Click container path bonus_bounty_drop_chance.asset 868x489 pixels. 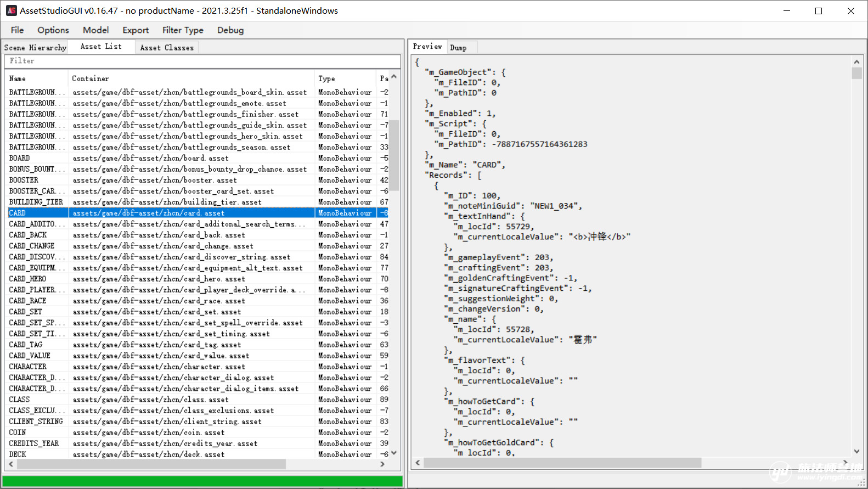(190, 169)
